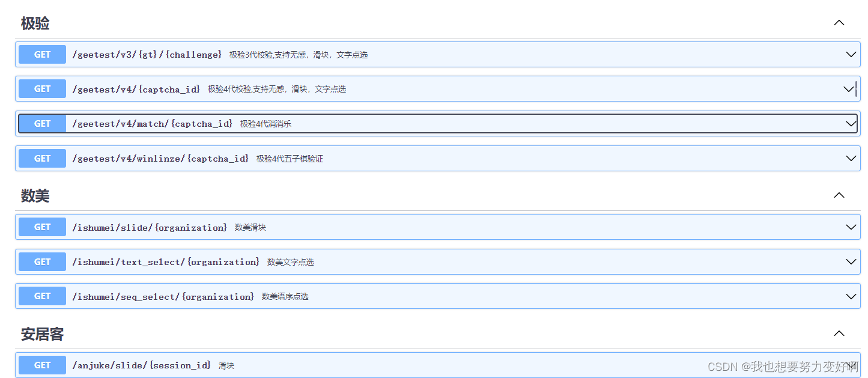Expand the /ishumei/text_select/{organization} endpoint arrow
868x378 pixels.
click(x=851, y=261)
